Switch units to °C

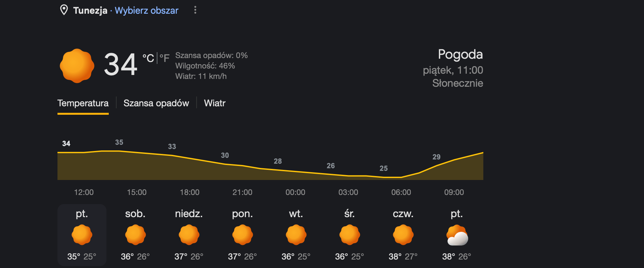tap(148, 58)
